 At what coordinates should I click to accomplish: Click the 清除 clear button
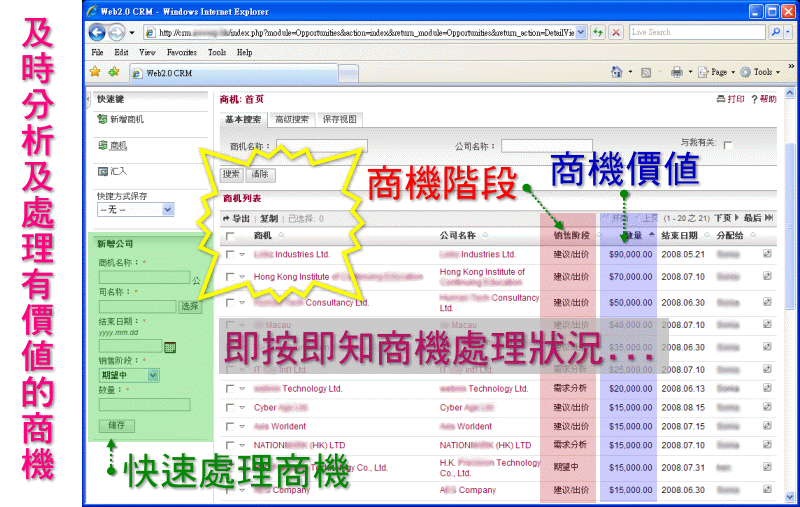pos(260,174)
